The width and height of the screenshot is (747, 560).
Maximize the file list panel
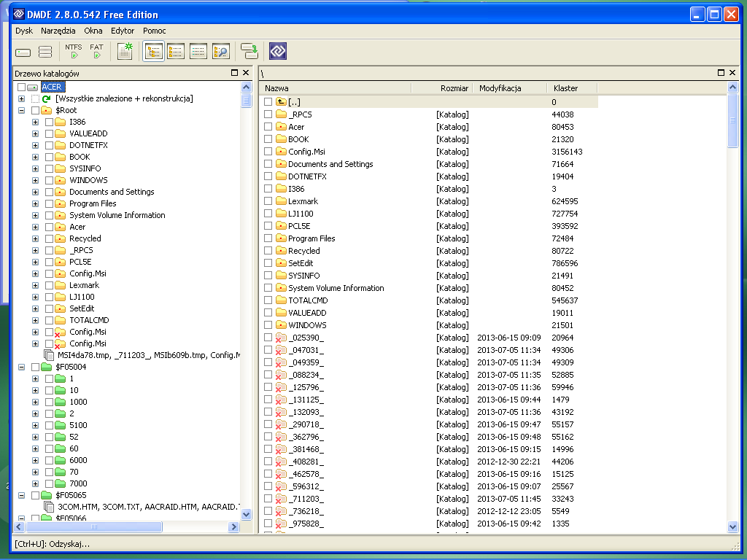click(721, 73)
